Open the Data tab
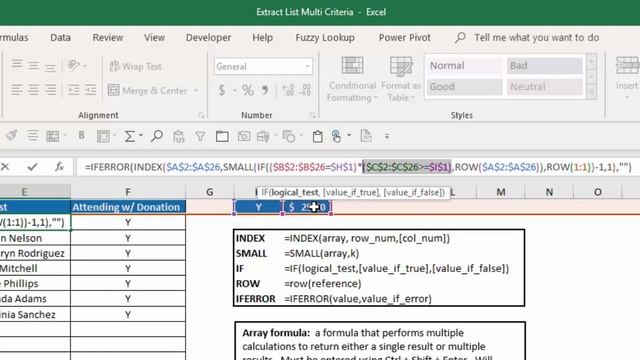The height and width of the screenshot is (360, 640). [x=60, y=38]
